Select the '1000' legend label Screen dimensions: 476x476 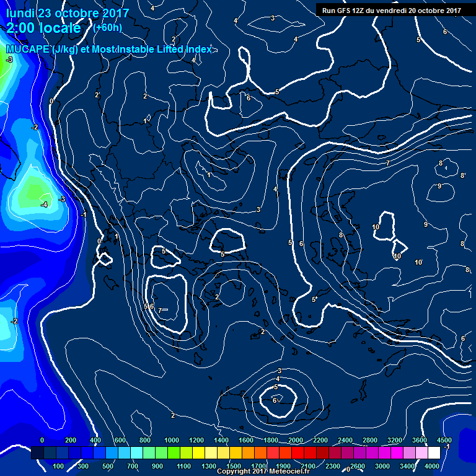pos(172,440)
